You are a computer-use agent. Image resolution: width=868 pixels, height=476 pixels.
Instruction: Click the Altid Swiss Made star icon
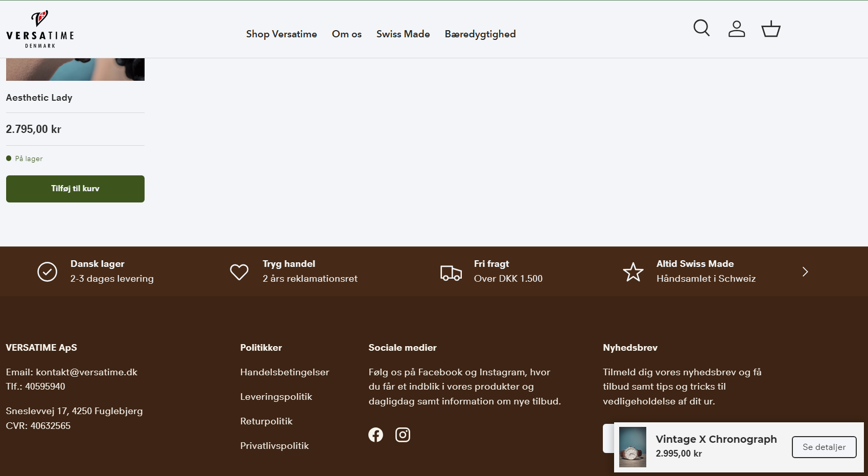[x=633, y=272]
